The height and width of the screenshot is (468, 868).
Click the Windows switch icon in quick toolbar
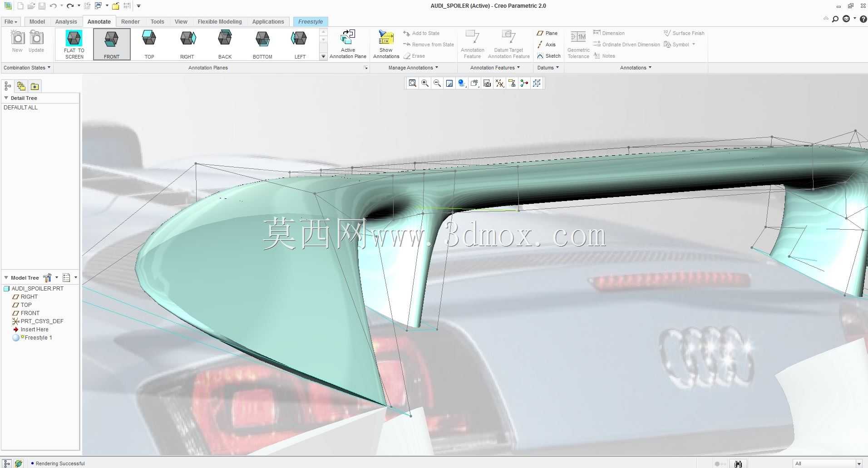98,6
